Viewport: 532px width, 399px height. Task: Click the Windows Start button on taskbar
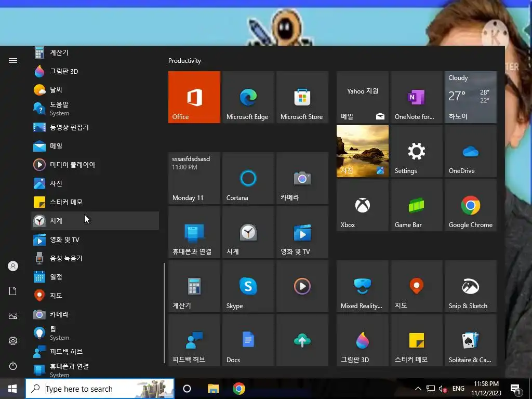12,389
